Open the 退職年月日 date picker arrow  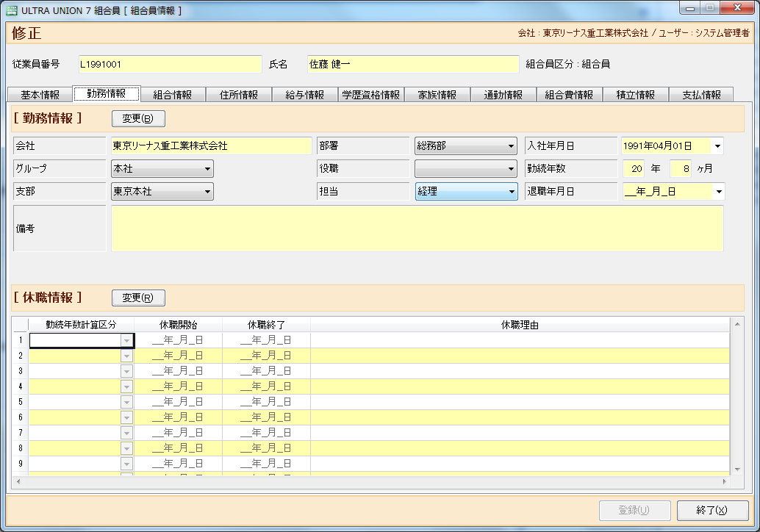pos(719,192)
